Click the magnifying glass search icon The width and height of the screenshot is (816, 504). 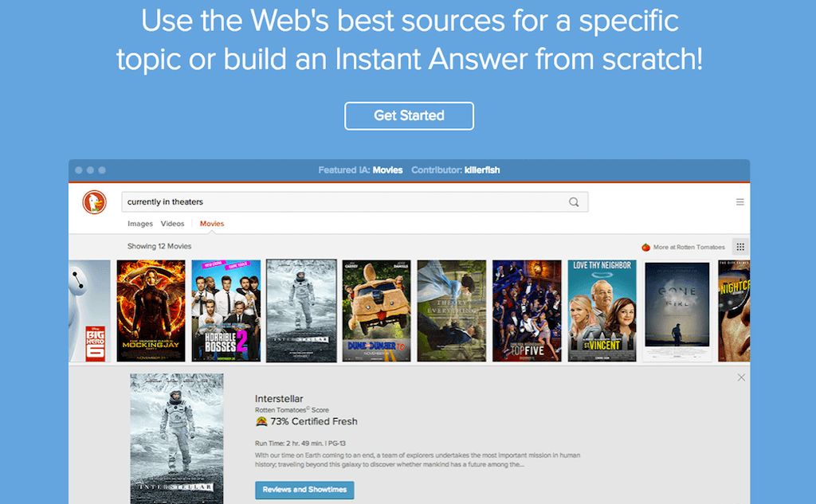[x=574, y=202]
